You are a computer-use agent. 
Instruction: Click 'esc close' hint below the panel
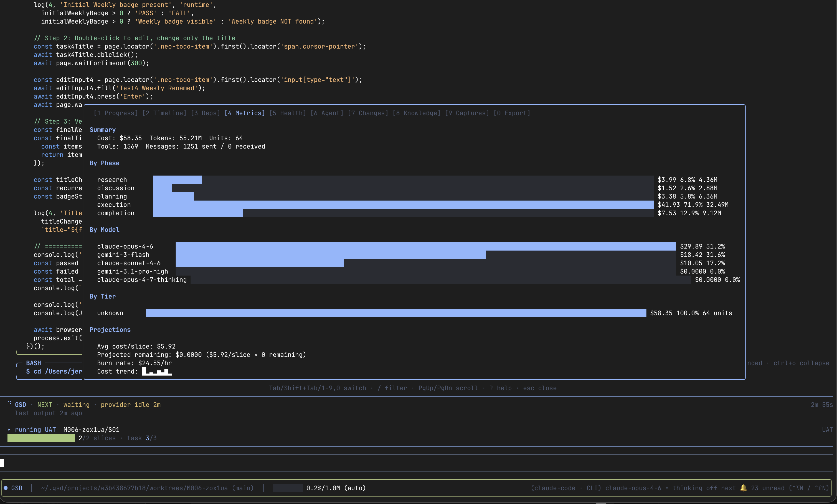tap(540, 388)
